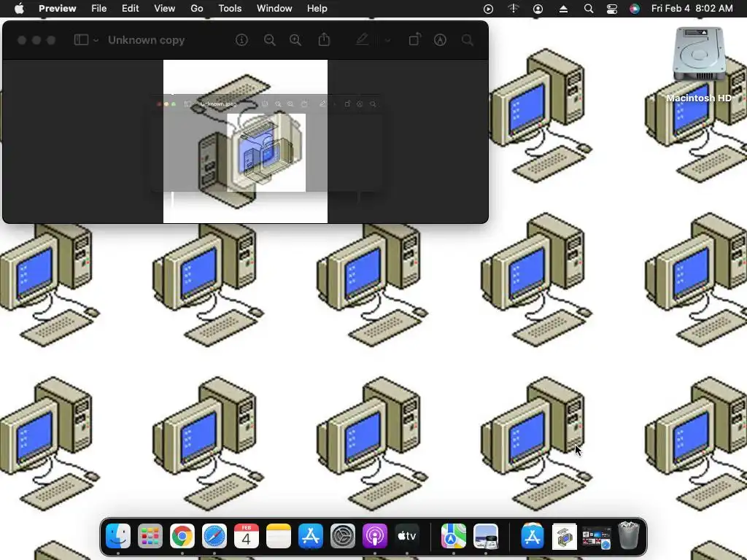747x560 pixels.
Task: Open Notes from the Dock
Action: (278, 536)
